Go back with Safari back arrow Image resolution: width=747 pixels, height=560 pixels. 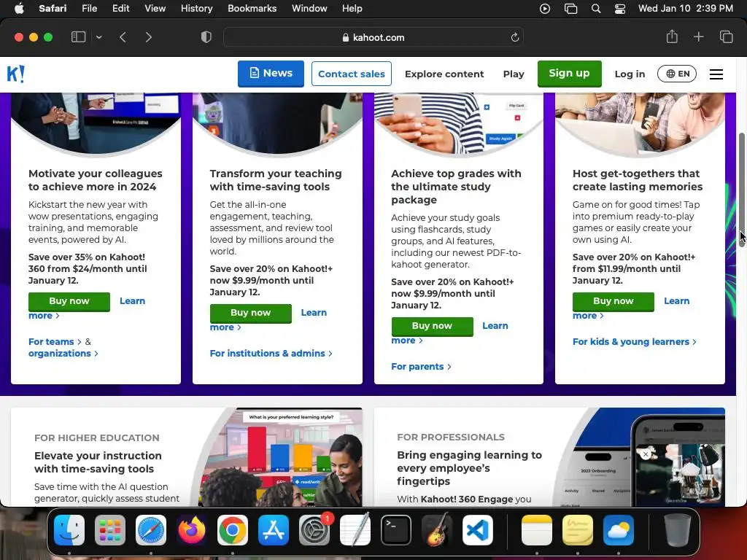[x=123, y=37]
